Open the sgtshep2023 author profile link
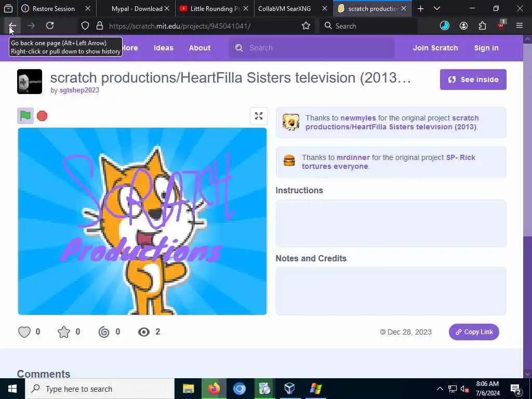The image size is (532, 399). (79, 90)
